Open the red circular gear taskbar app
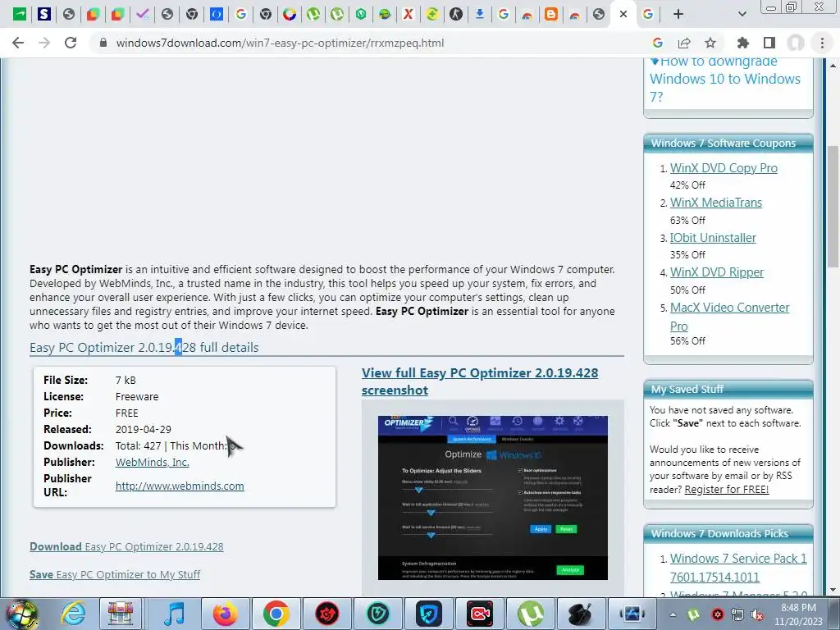Screen dimensions: 840x630 tap(326, 614)
